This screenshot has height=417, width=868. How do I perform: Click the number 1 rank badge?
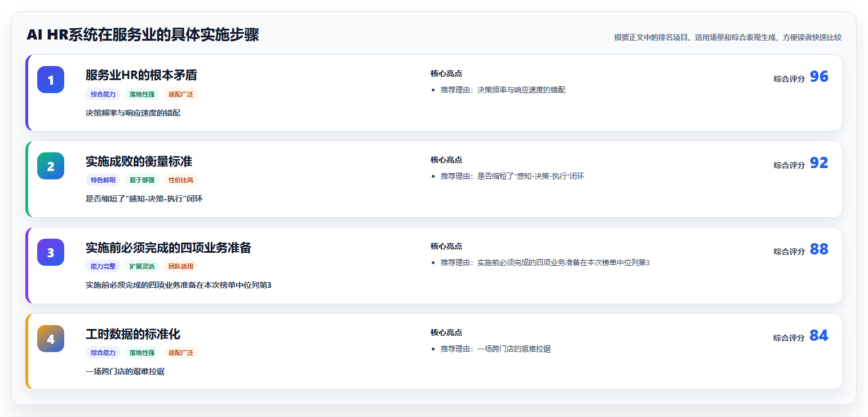[51, 80]
